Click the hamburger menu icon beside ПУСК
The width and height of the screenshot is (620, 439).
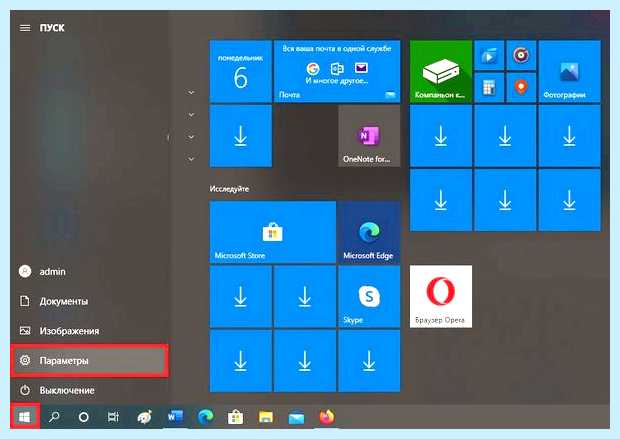point(25,28)
